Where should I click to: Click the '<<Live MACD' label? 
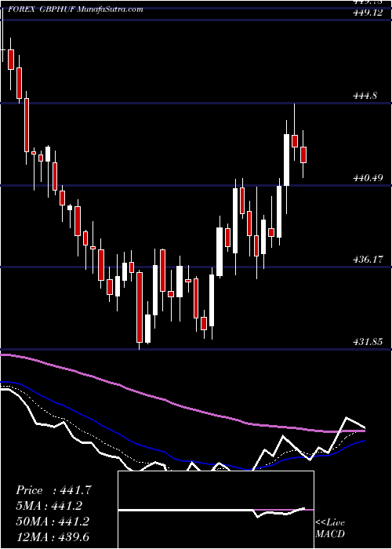(x=330, y=528)
